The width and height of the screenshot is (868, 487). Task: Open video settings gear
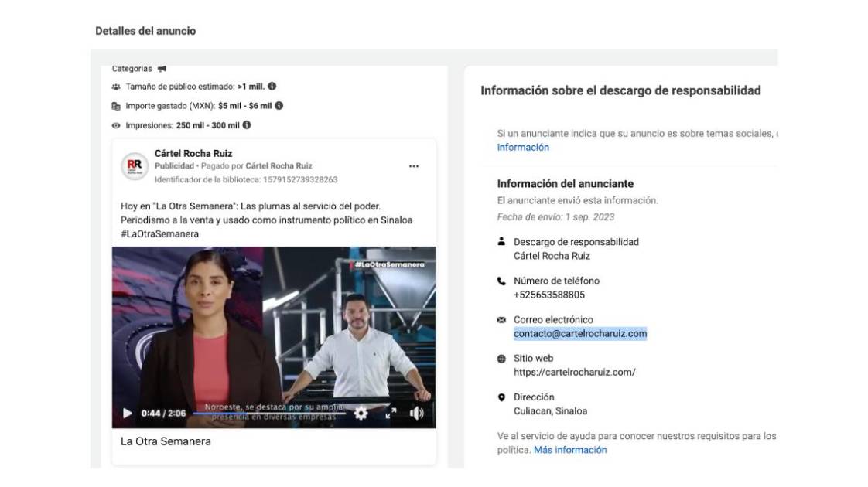click(x=361, y=414)
